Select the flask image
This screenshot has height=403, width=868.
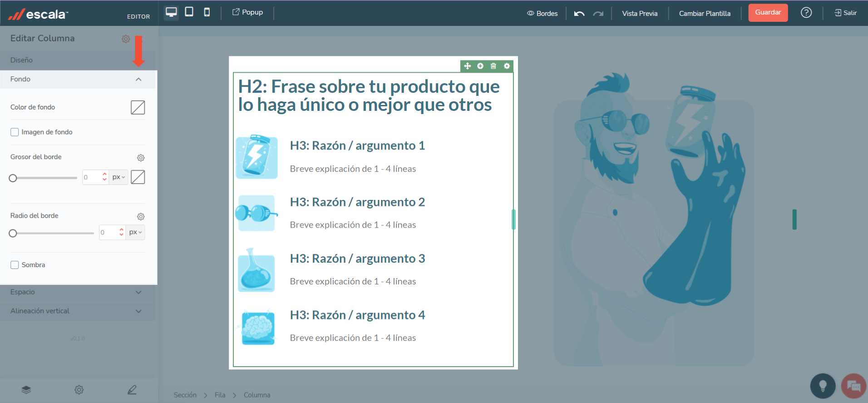[x=256, y=270]
